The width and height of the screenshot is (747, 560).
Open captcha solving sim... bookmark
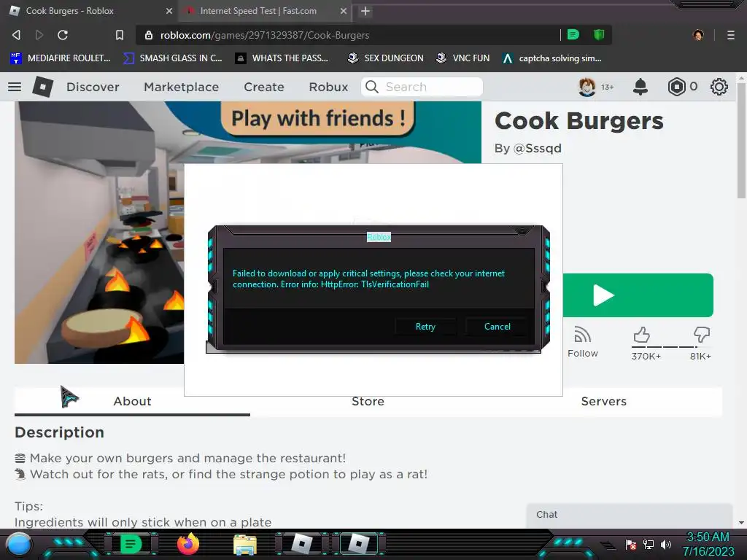tap(553, 58)
